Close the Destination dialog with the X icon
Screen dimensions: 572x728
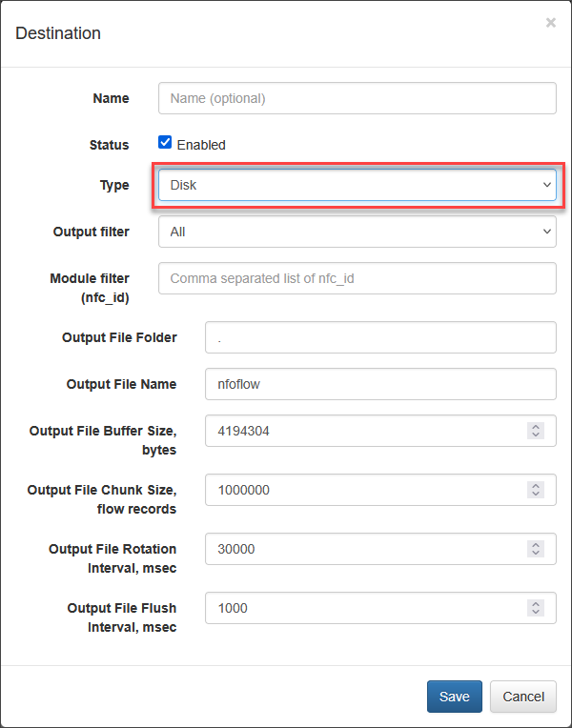[551, 23]
